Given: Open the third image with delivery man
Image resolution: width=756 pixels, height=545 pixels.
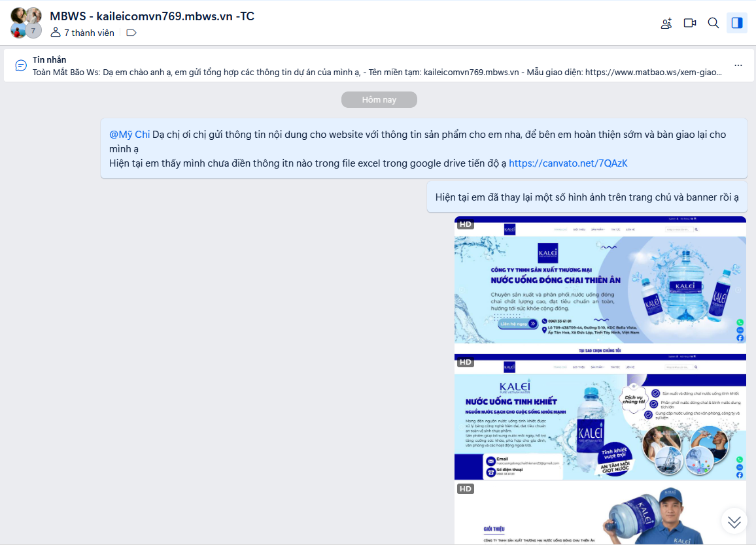Looking at the screenshot, I should click(x=600, y=513).
